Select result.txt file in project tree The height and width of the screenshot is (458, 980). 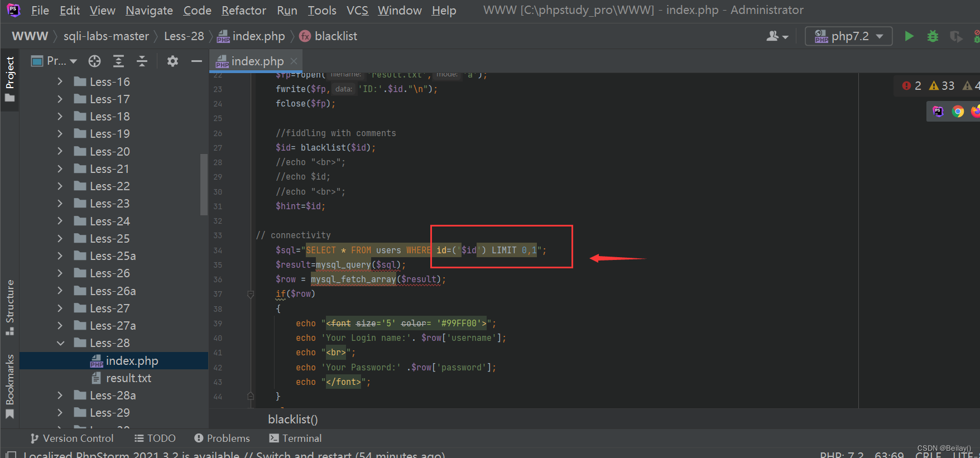coord(114,378)
